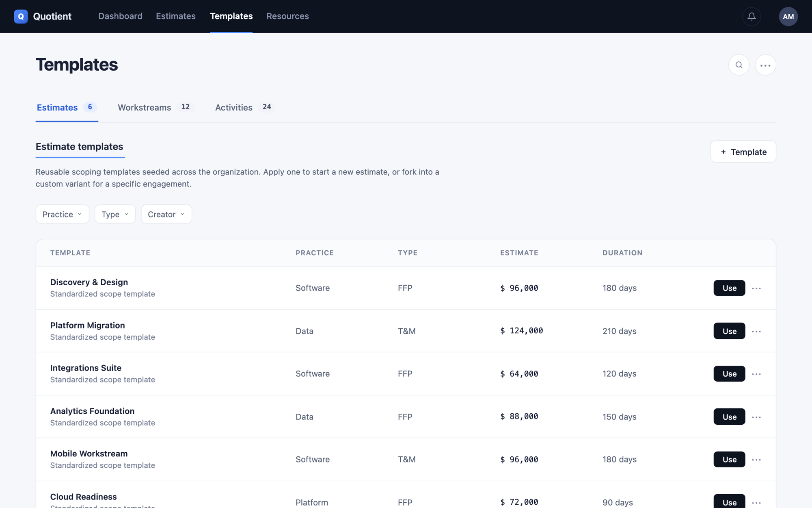Click the Platform Migration template name
Viewport: 812px width, 508px height.
click(x=87, y=325)
